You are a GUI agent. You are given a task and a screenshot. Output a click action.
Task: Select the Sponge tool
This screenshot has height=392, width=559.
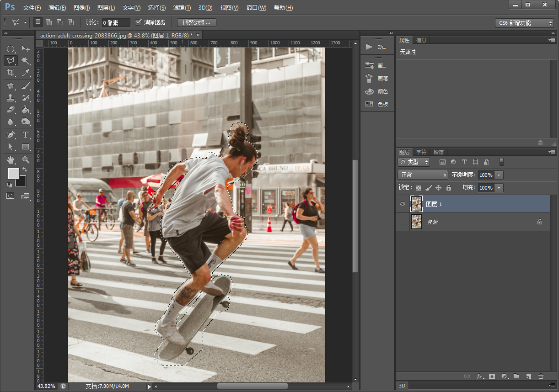(26, 122)
